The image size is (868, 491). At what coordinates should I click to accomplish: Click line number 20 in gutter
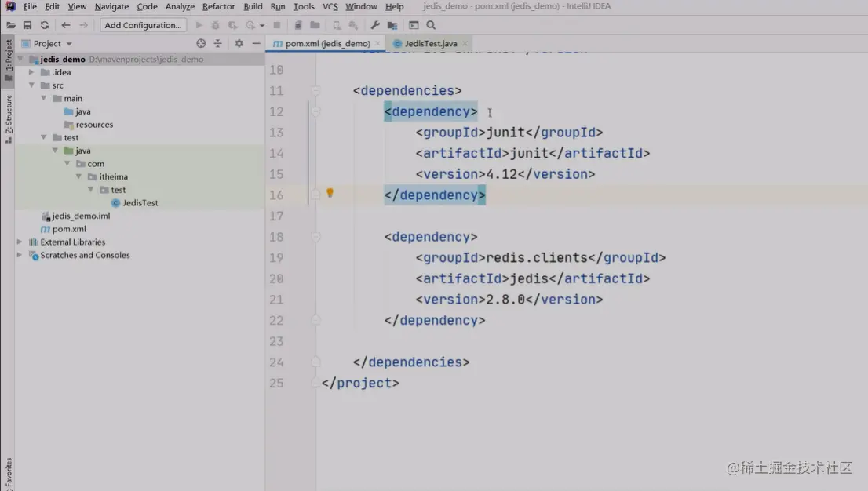point(276,279)
